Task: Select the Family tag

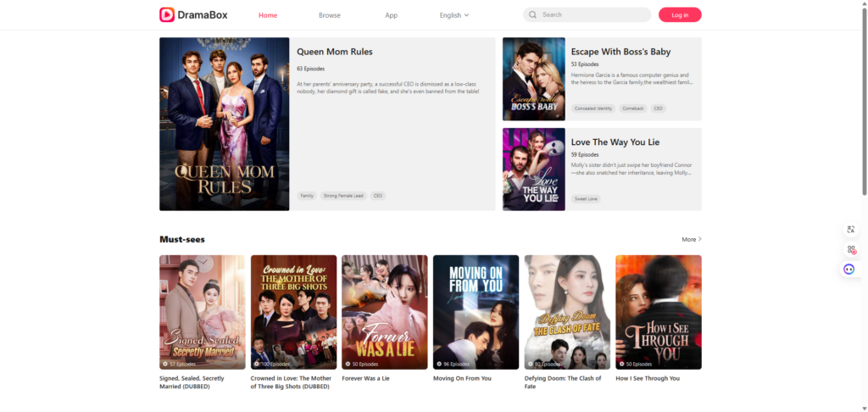Action: [x=307, y=196]
